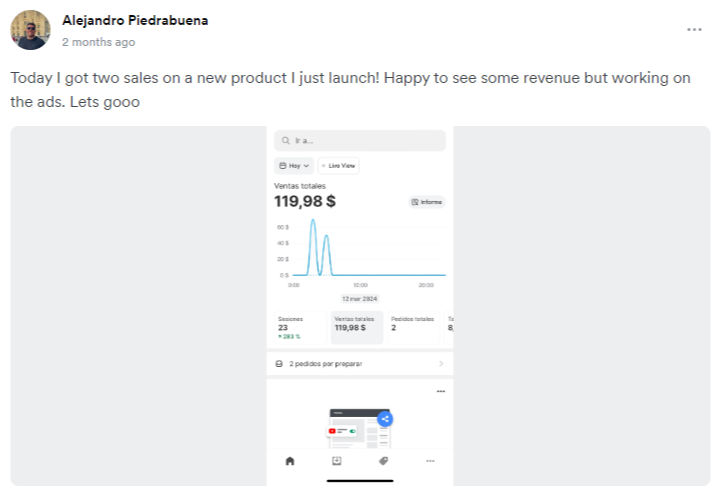Click the '2 months ago' timestamp
The width and height of the screenshot is (717, 488).
tap(98, 42)
